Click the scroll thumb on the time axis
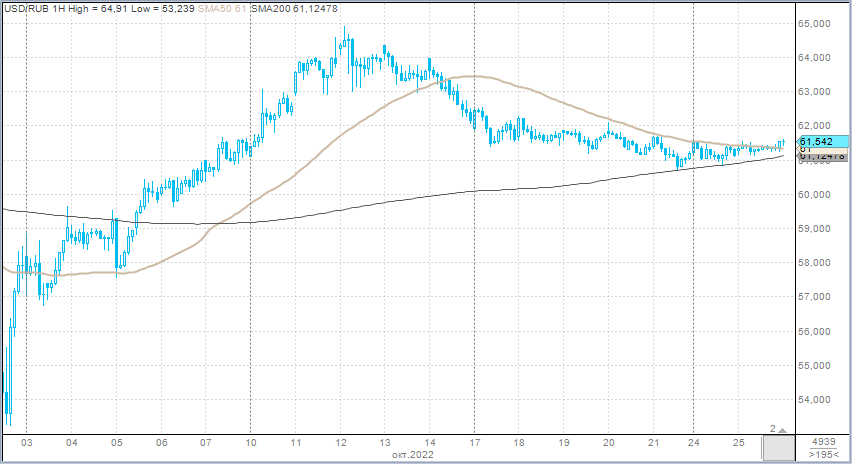Image resolution: width=852 pixels, height=464 pixels. [x=782, y=448]
